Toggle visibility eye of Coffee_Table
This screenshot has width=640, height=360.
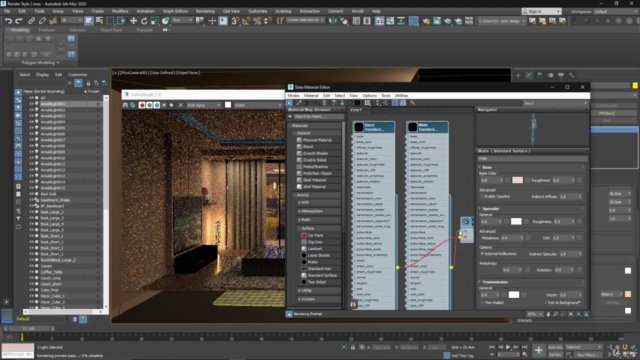(31, 272)
